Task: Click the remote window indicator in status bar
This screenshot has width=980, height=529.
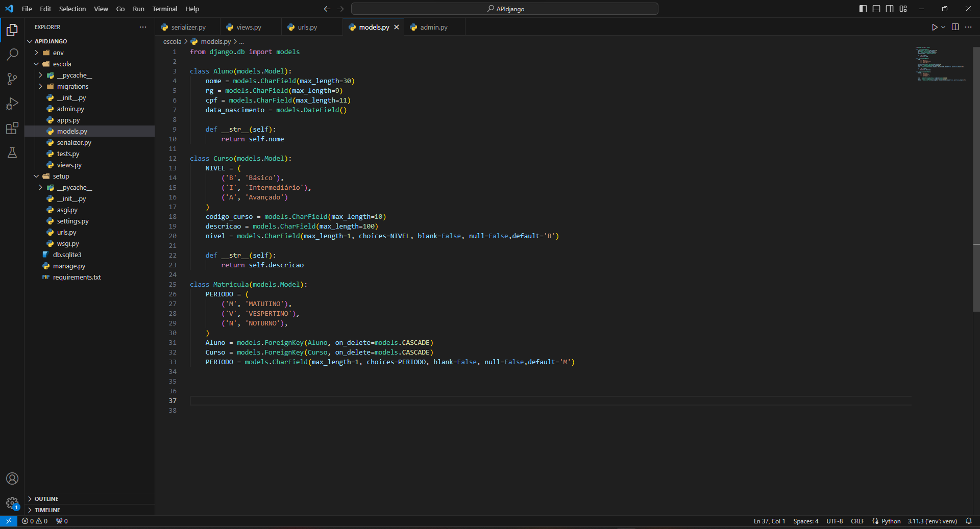Action: [x=9, y=521]
